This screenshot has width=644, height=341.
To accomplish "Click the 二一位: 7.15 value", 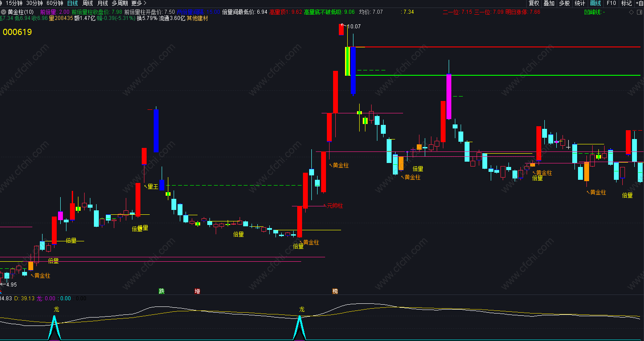I will pos(458,12).
